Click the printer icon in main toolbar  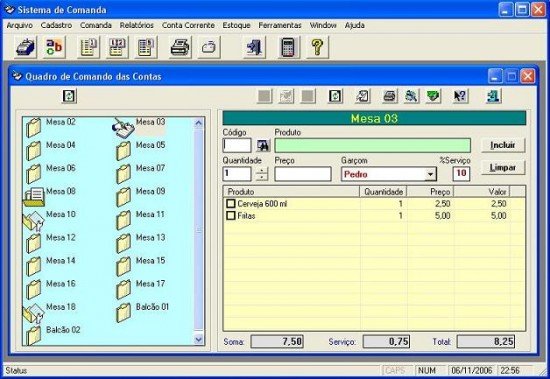tap(180, 47)
